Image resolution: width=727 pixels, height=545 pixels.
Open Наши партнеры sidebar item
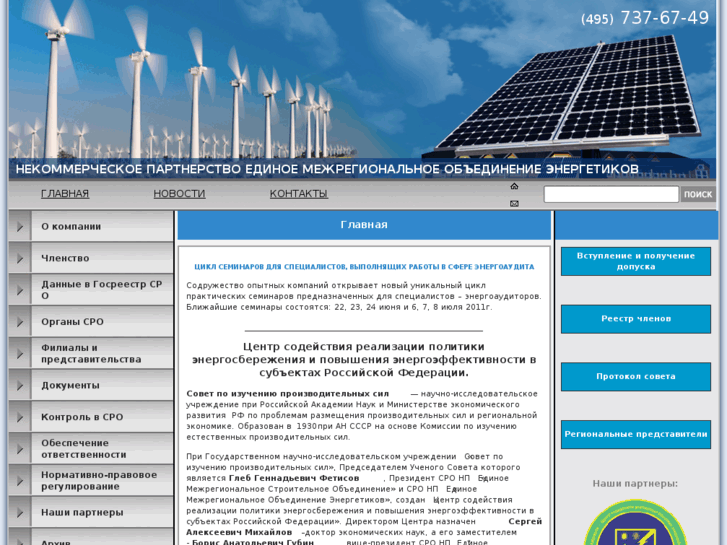pos(82,513)
